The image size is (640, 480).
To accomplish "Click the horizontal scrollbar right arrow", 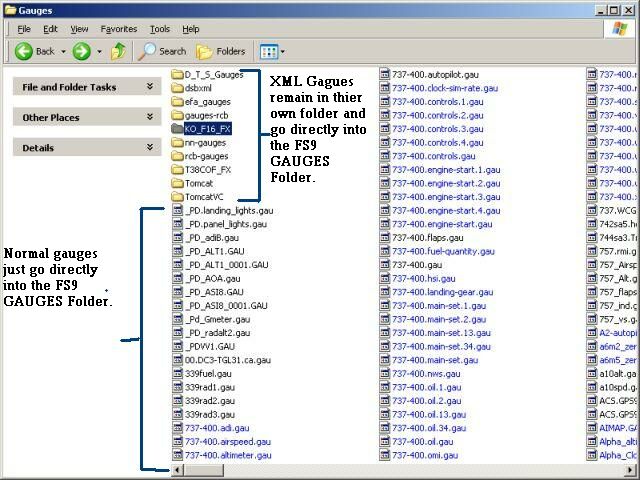I will [630, 469].
